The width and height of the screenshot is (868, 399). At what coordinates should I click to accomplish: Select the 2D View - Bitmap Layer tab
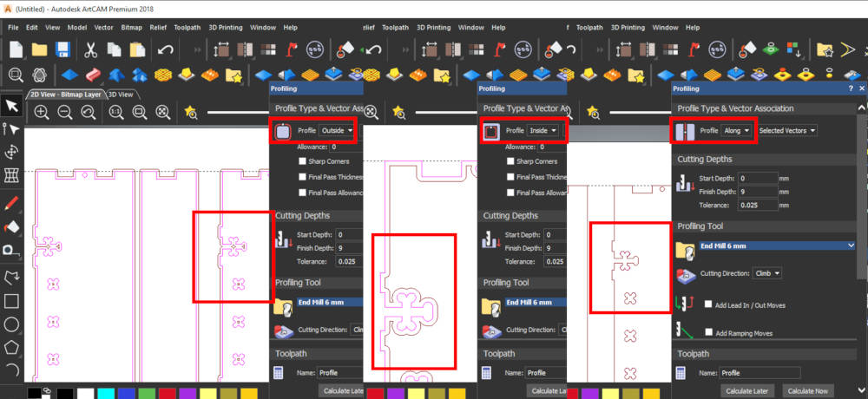click(66, 94)
